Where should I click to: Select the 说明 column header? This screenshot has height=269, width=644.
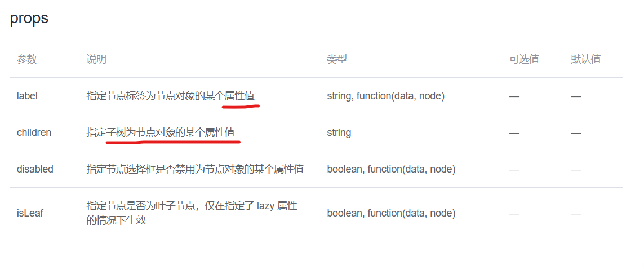pos(96,59)
